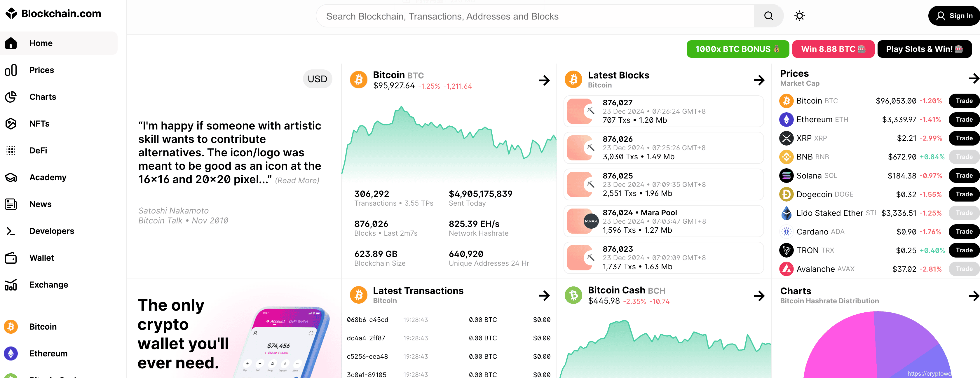Click the Ethereum icon in Prices list
Image resolution: width=980 pixels, height=378 pixels.
786,119
